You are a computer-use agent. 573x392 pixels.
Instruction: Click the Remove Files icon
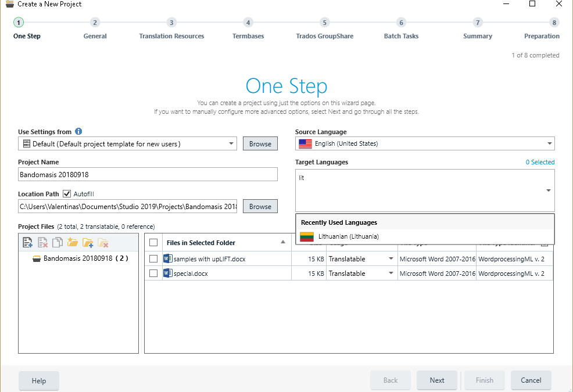click(x=43, y=243)
